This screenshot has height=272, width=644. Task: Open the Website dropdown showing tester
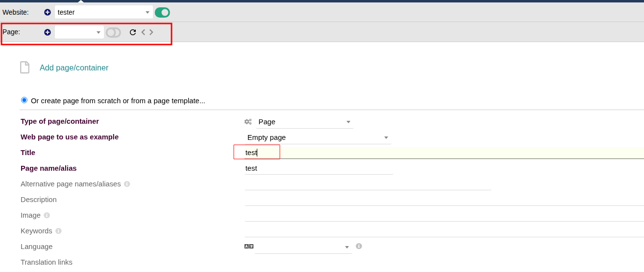click(x=103, y=12)
